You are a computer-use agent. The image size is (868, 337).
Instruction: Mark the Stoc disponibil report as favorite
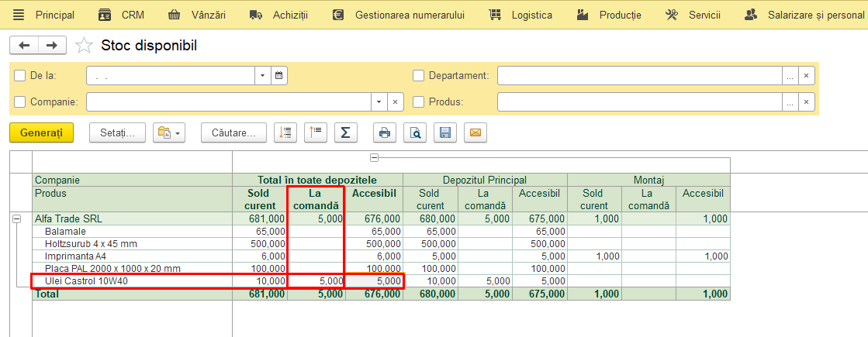pos(84,45)
